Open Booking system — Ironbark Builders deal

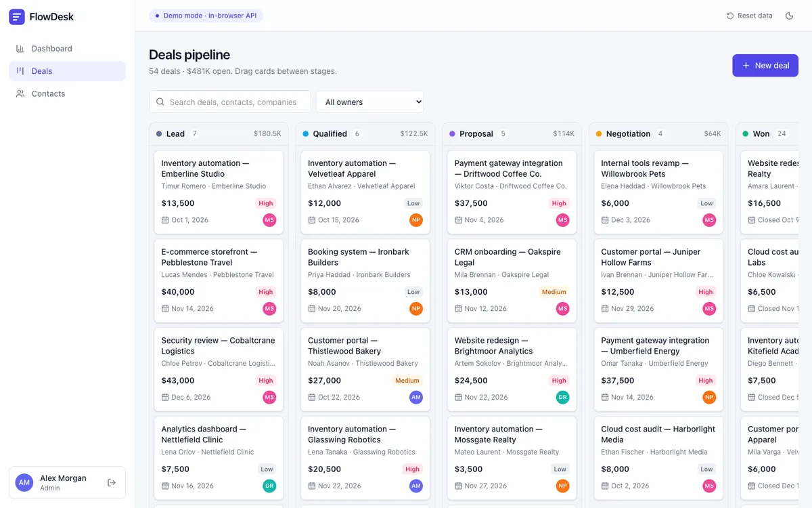(365, 281)
